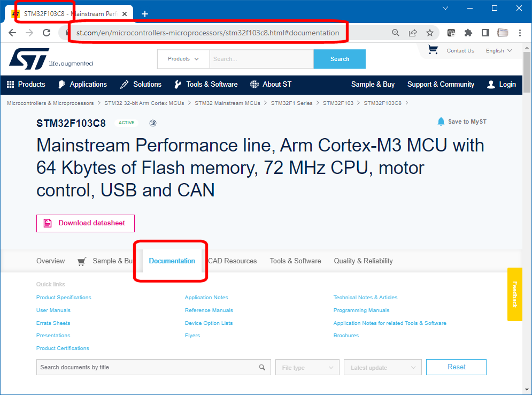Open Technical Notes & Articles link
Viewport: 532px width, 395px height.
point(365,297)
